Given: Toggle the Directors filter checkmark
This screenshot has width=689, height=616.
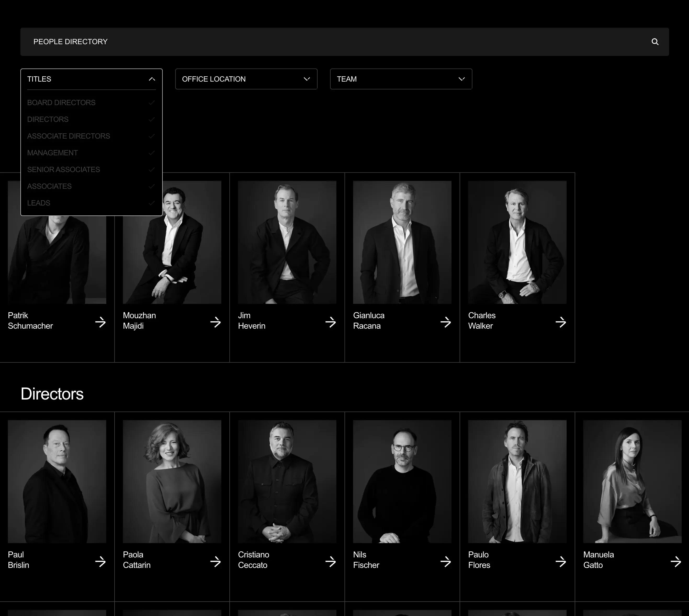Looking at the screenshot, I should click(152, 119).
